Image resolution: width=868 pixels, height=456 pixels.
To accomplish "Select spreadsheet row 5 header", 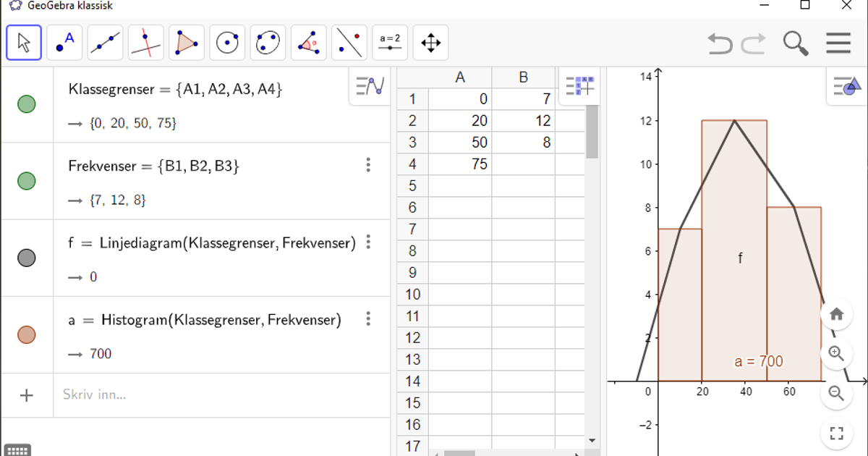I will tap(412, 186).
